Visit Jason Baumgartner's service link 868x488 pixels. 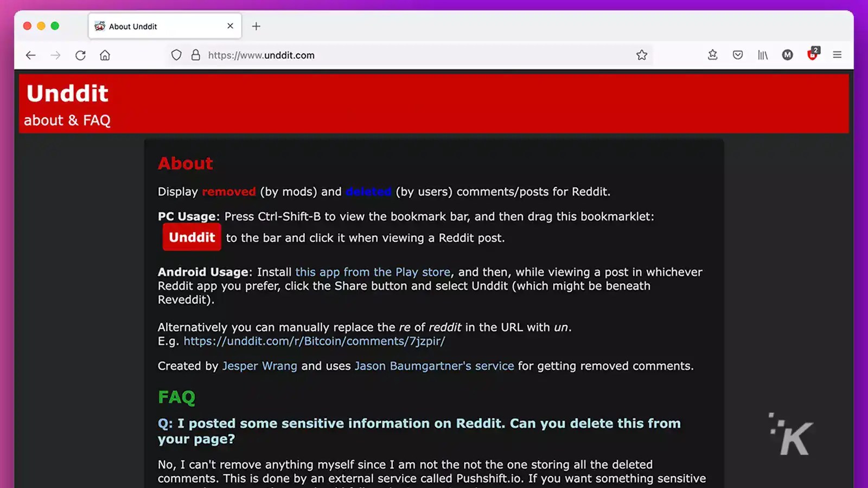[434, 365]
